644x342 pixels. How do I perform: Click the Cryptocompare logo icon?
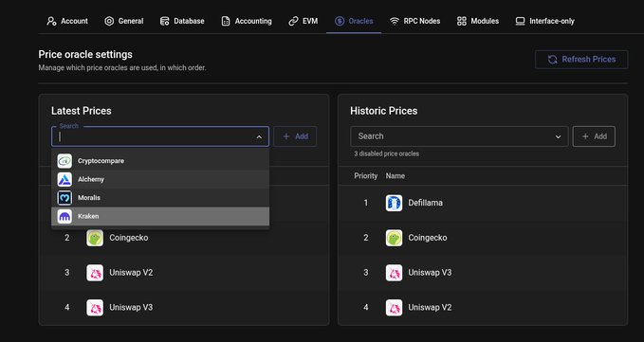click(x=64, y=161)
